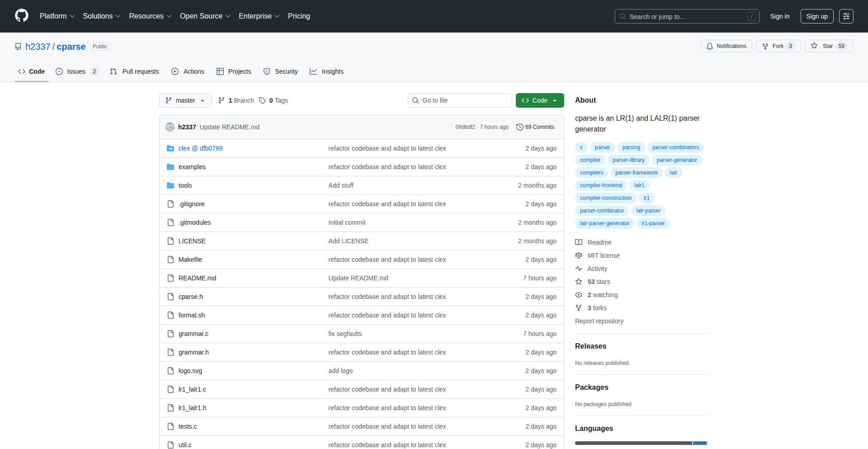Click the Activity pulse icon

[x=579, y=269]
